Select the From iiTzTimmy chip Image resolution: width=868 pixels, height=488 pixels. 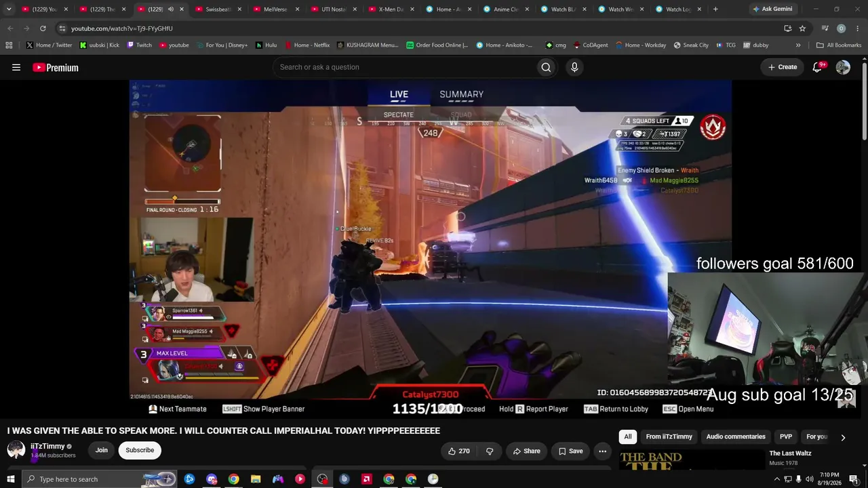(x=669, y=437)
